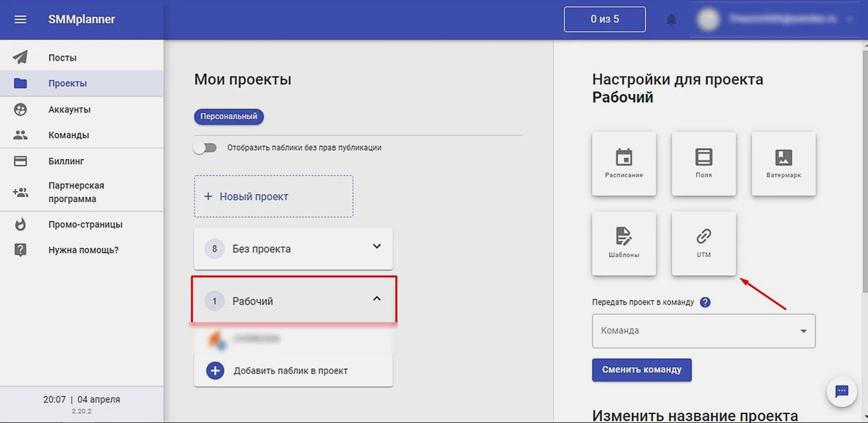The width and height of the screenshot is (868, 423).
Task: Open the Ватермарк watermark settings tile
Action: pos(783,164)
